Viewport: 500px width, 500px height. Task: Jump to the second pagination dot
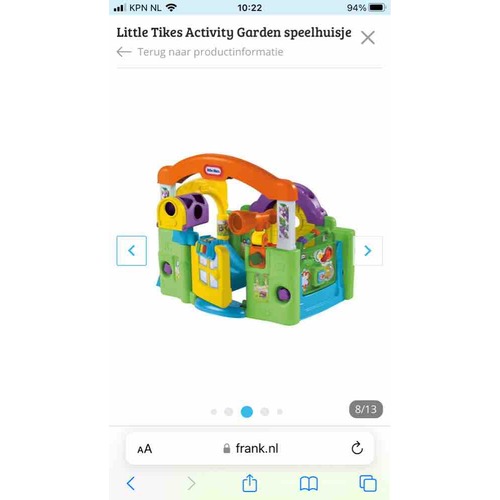click(x=229, y=412)
